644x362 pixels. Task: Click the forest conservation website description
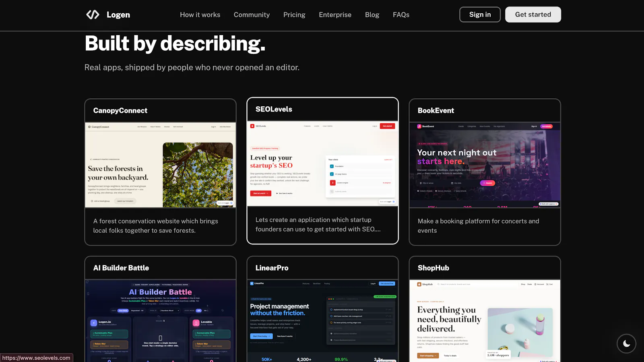click(x=156, y=226)
